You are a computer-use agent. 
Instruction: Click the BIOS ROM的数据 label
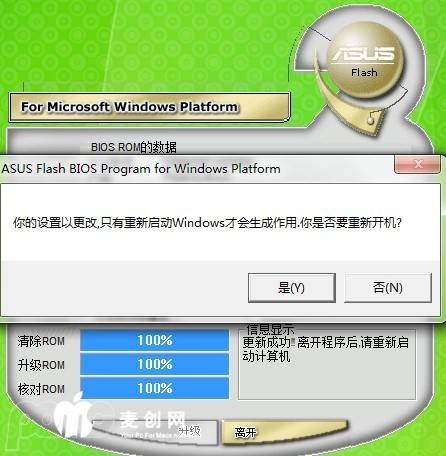[x=134, y=147]
